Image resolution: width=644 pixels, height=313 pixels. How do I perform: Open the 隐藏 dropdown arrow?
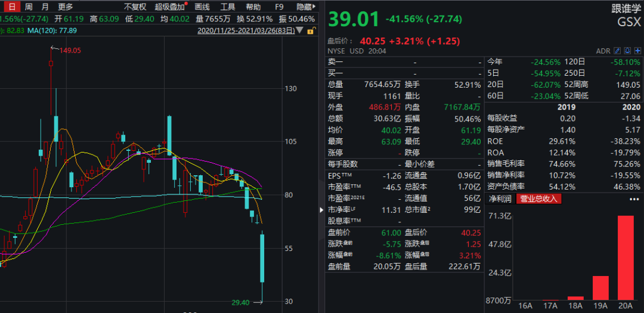pyautogui.click(x=314, y=7)
